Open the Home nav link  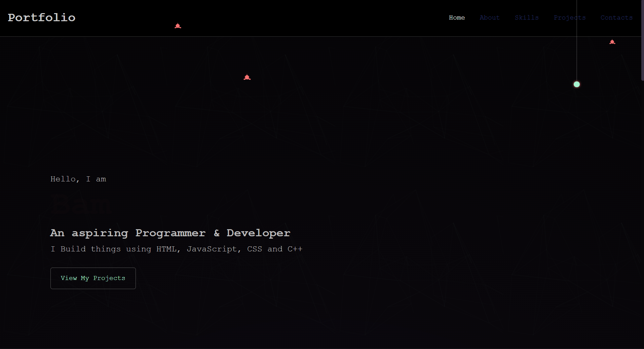coord(457,18)
